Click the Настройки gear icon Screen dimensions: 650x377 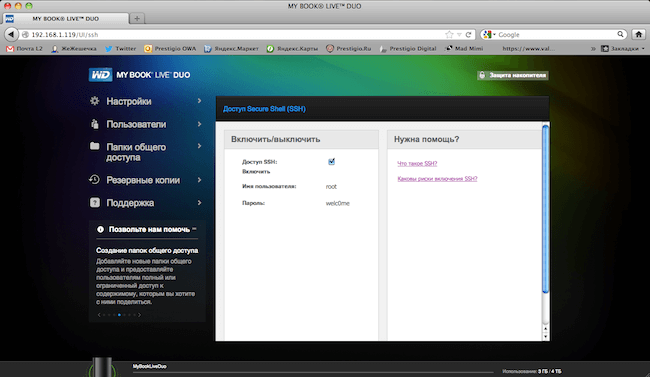(95, 101)
